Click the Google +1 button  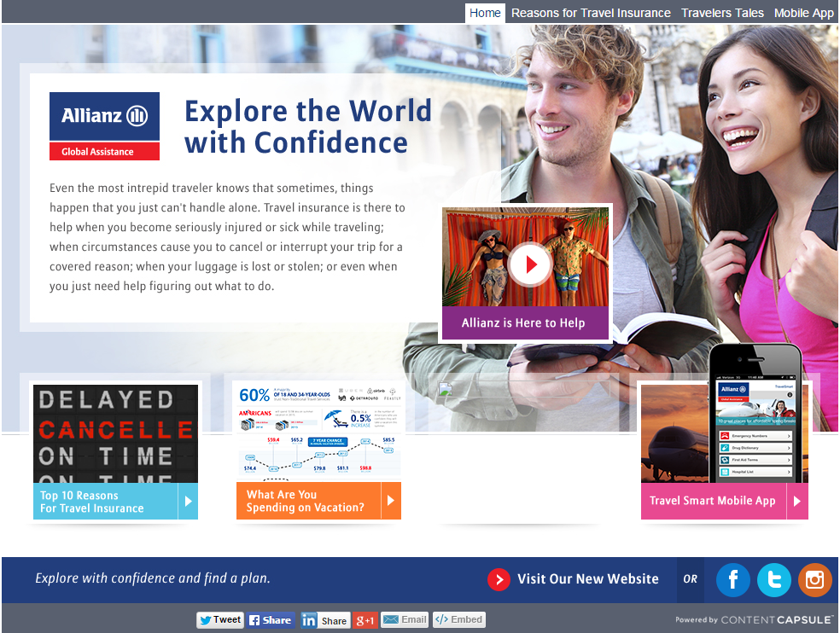pyautogui.click(x=365, y=620)
